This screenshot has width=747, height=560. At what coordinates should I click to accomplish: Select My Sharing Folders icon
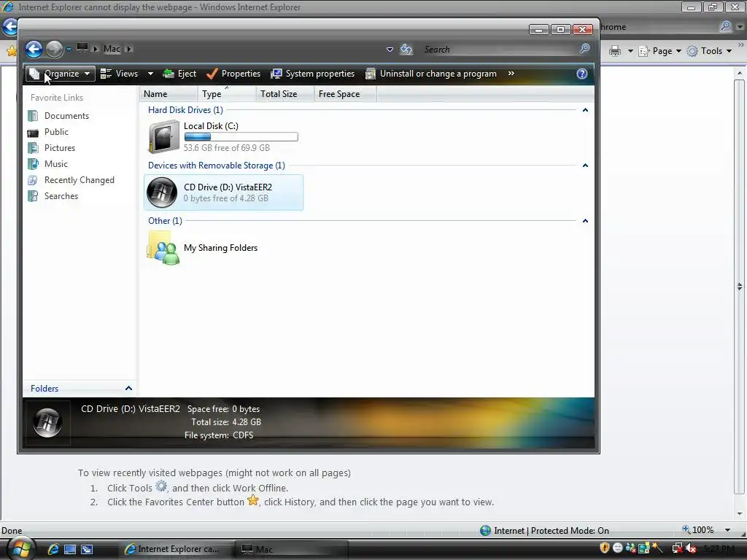(163, 248)
